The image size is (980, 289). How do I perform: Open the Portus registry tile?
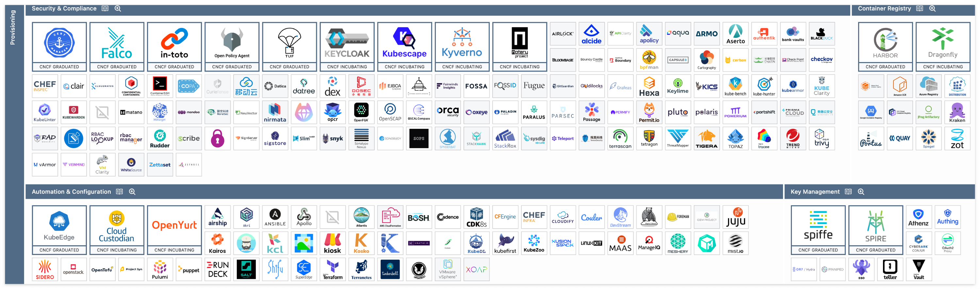[x=871, y=139]
